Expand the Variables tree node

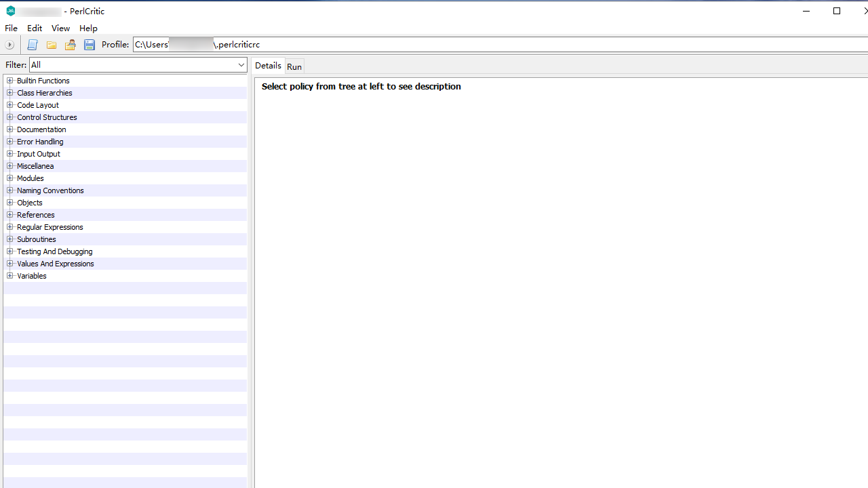[x=10, y=276]
